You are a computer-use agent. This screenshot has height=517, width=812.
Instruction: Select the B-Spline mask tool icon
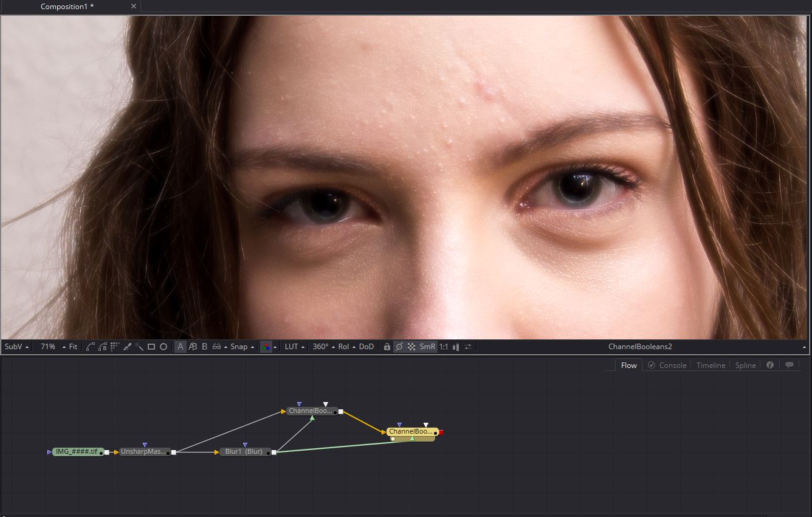(x=102, y=347)
